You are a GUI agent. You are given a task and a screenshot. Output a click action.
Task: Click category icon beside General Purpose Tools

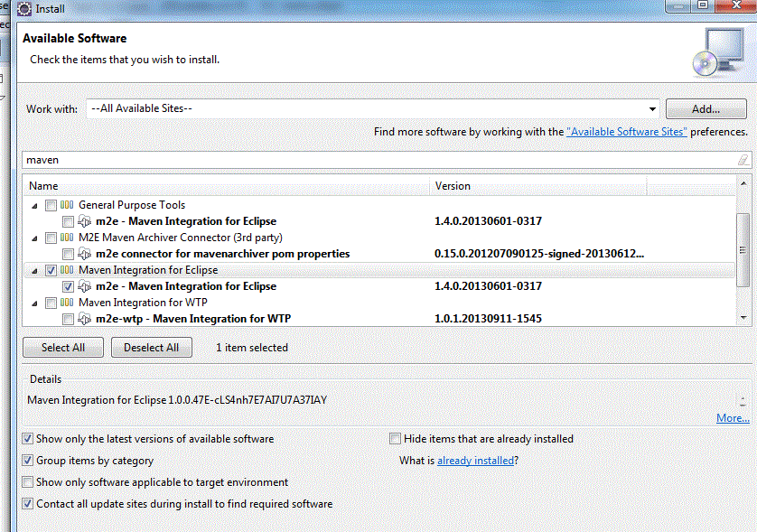(67, 205)
